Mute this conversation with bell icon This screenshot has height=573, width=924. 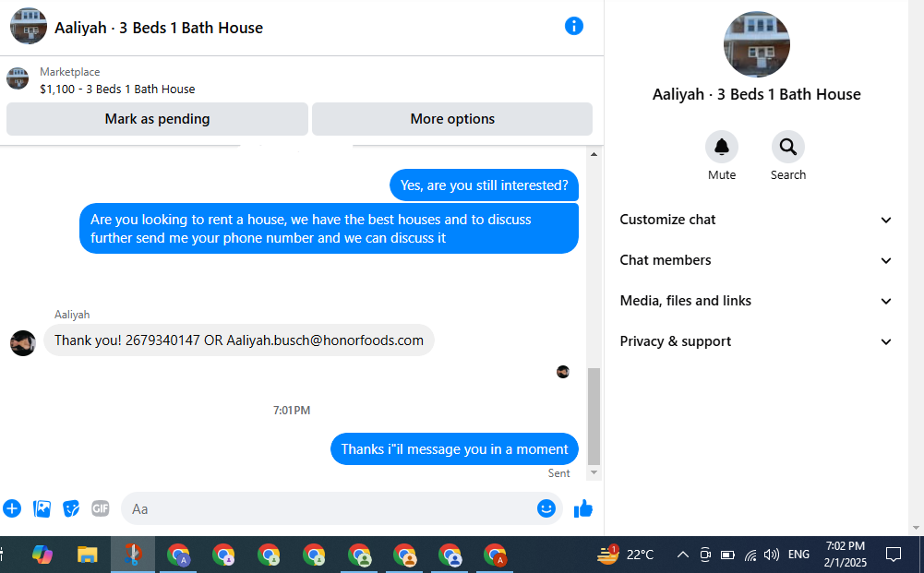(x=721, y=147)
